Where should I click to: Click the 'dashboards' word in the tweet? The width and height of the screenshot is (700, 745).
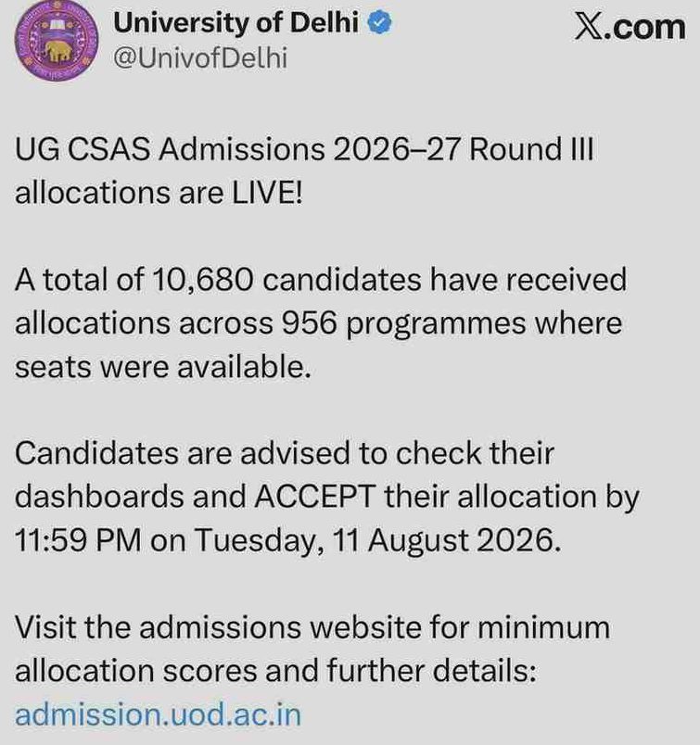coord(100,497)
